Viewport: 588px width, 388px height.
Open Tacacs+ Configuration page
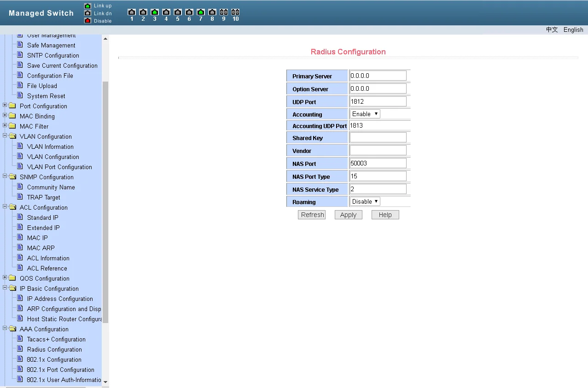pyautogui.click(x=56, y=340)
